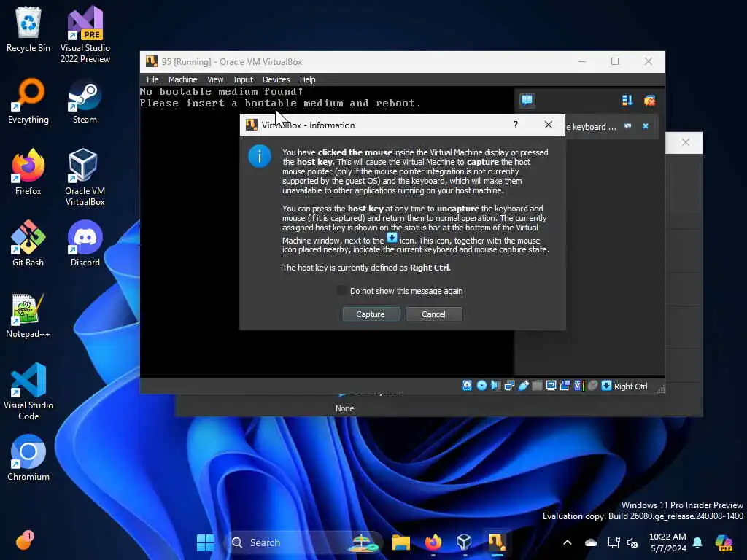Dismiss the keyboard notification with blue X
747x560 pixels.
point(646,126)
